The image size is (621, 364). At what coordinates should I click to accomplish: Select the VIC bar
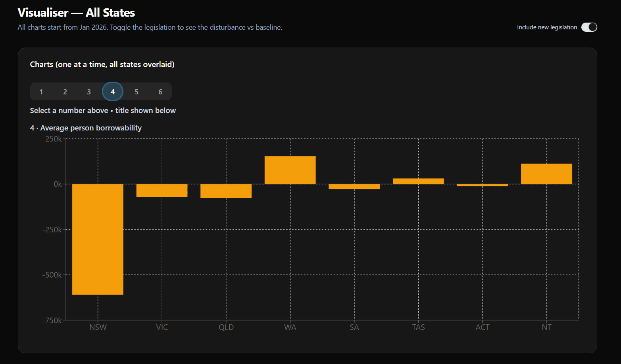(162, 190)
